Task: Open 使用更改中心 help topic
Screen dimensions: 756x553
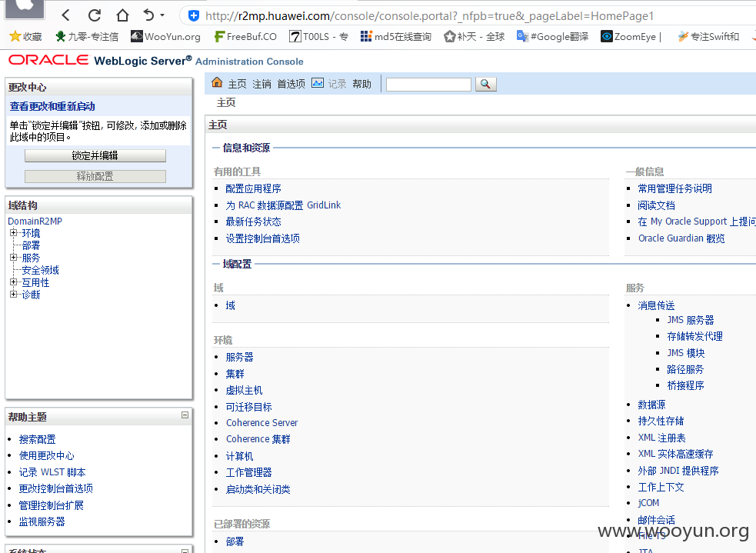Action: [x=47, y=455]
